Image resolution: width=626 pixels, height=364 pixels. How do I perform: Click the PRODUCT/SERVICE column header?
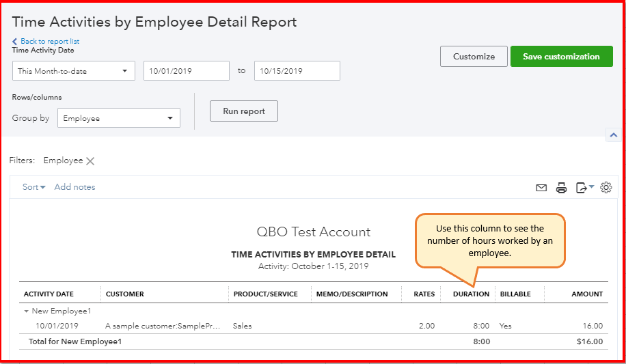[x=265, y=294]
